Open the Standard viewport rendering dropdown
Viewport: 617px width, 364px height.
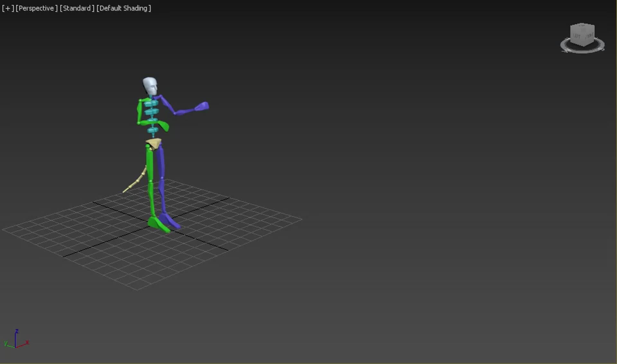coord(77,8)
